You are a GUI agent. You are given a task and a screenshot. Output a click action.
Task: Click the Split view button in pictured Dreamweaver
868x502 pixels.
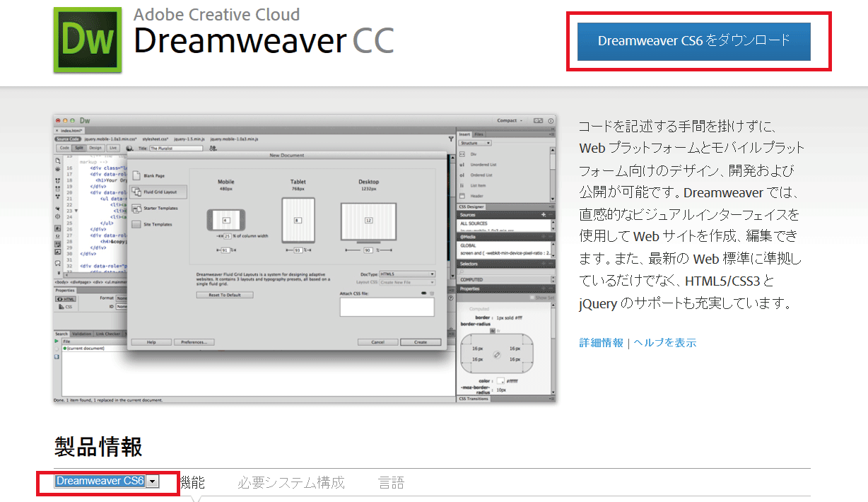pos(78,148)
